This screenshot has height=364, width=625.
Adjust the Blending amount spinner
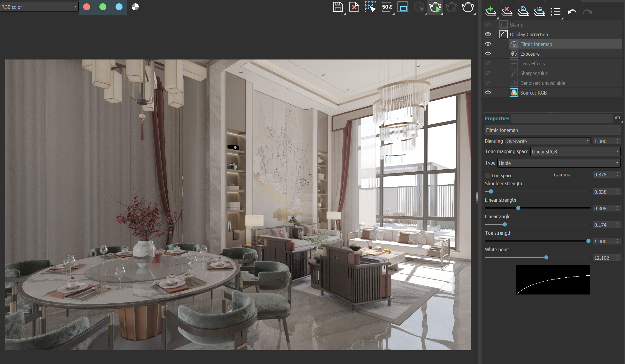coord(617,141)
